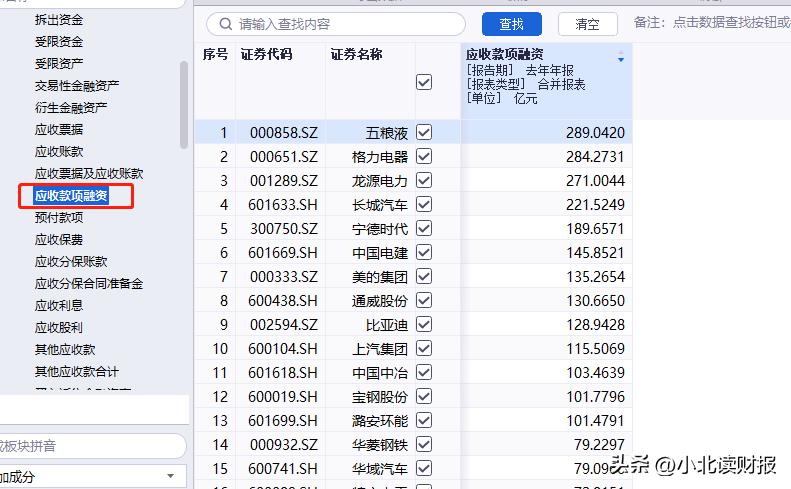
Task: Click the 证券代码 column header
Action: [x=266, y=54]
